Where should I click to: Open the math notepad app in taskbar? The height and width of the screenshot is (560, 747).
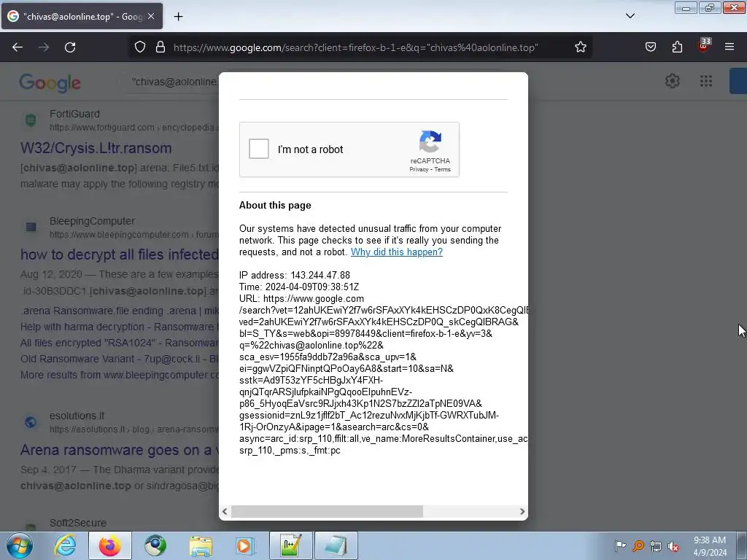click(290, 545)
